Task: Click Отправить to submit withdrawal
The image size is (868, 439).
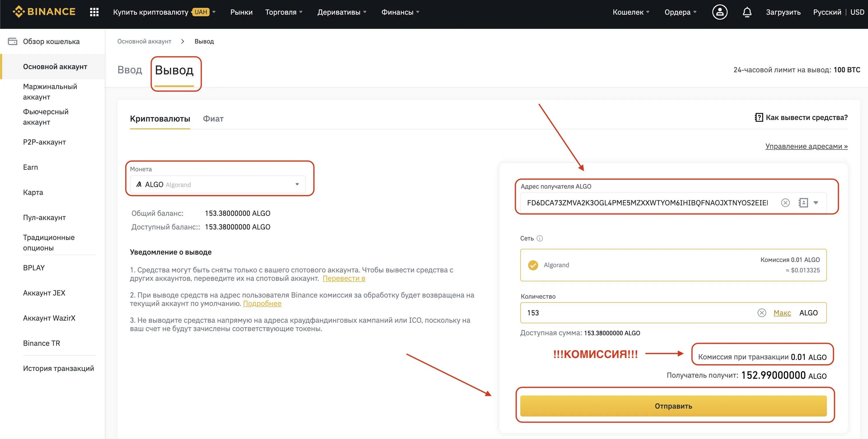Action: (674, 405)
